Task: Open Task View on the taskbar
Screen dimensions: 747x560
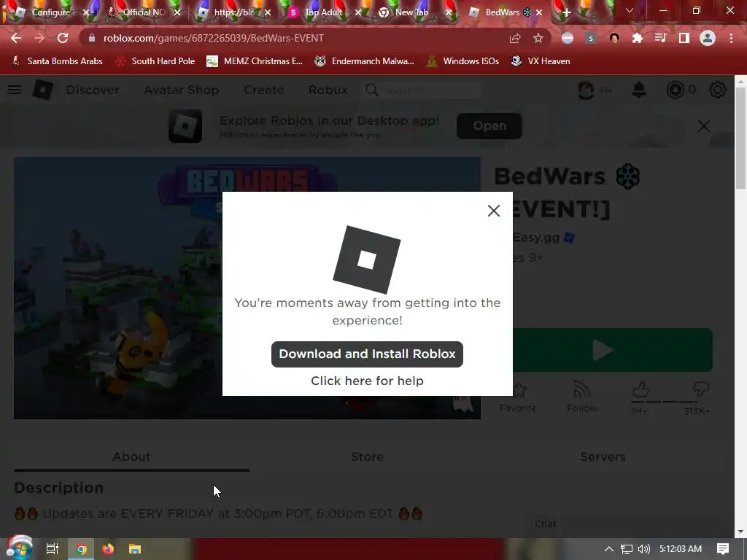Action: click(x=53, y=549)
